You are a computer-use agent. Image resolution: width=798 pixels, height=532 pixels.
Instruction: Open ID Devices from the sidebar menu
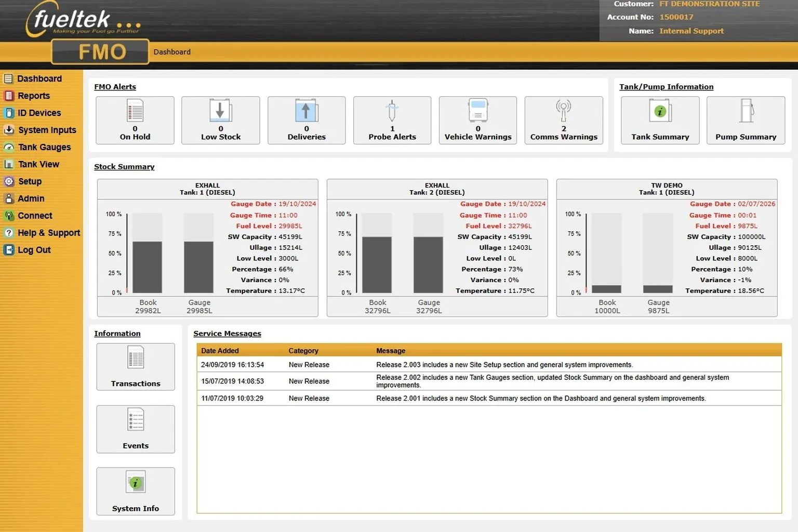(39, 113)
